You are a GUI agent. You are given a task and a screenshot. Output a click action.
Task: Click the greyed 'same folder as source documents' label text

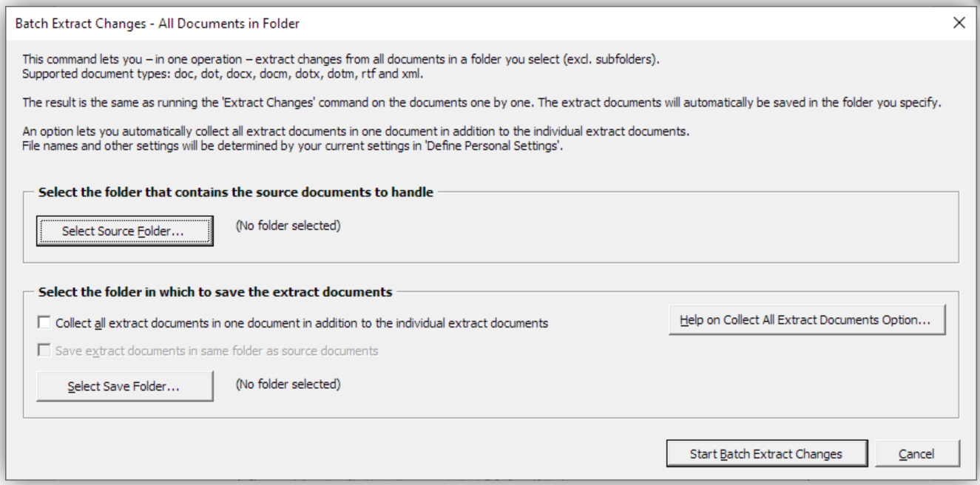tap(216, 351)
